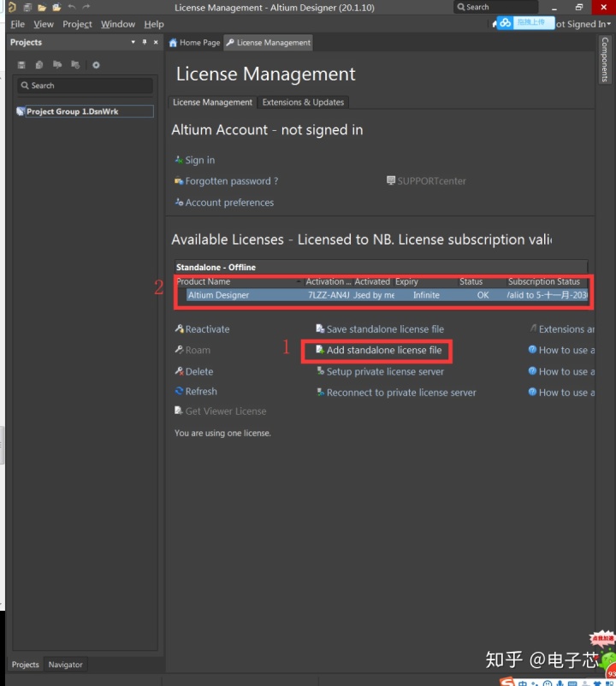Open Account preferences link
Image resolution: width=616 pixels, height=686 pixels.
[229, 203]
